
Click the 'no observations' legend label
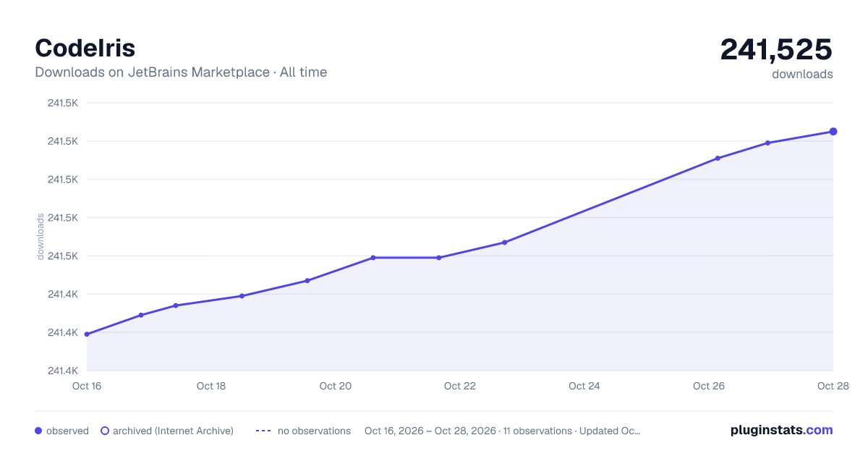[314, 431]
